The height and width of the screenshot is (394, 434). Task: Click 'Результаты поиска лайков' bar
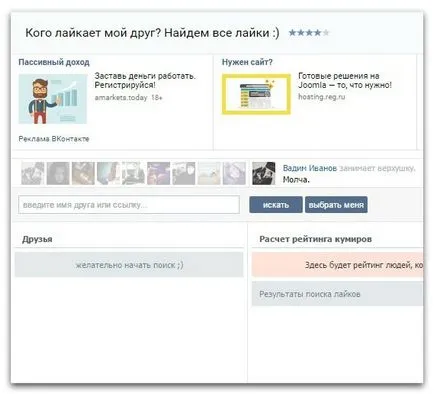[337, 294]
